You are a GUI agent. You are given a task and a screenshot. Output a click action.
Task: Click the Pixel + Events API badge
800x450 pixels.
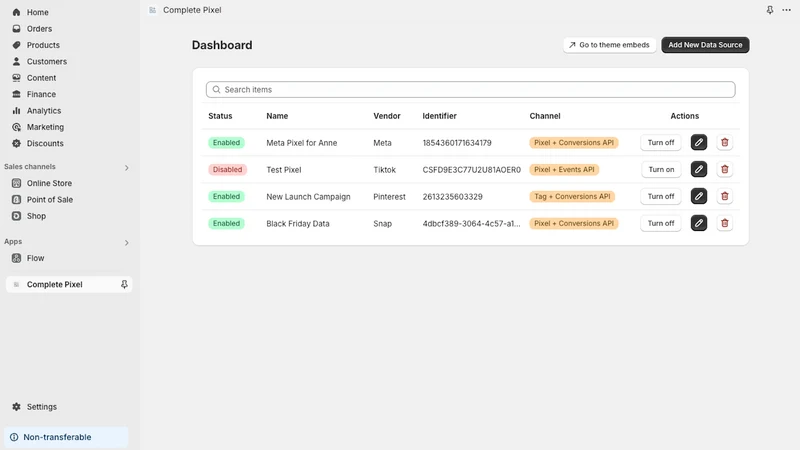pyautogui.click(x=564, y=169)
